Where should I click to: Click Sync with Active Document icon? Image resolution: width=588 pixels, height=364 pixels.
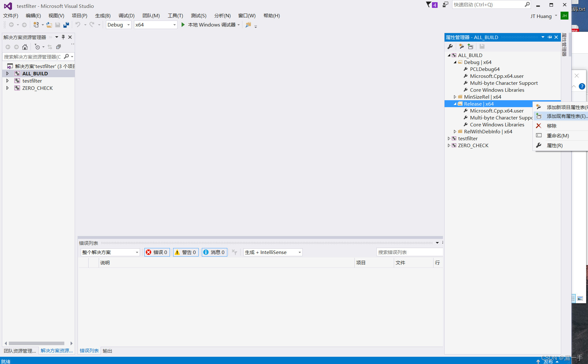[x=50, y=47]
